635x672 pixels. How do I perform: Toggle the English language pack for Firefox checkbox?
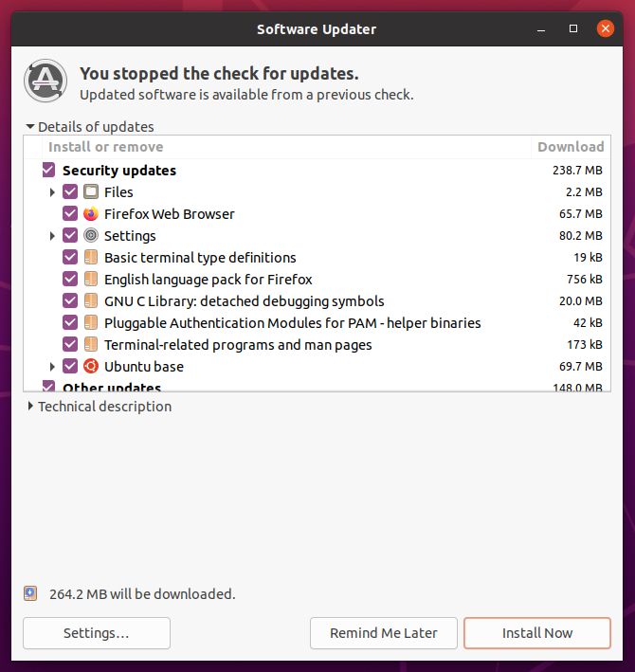click(70, 280)
